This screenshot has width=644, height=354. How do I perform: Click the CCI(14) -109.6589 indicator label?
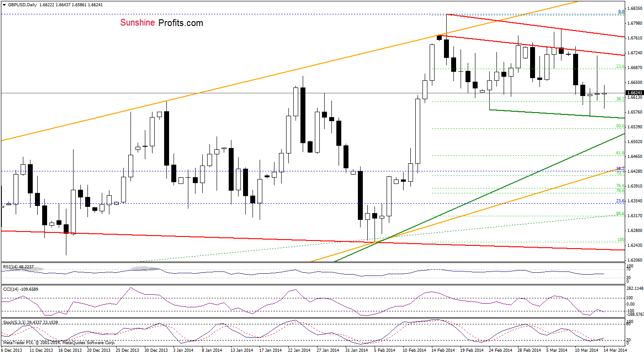(x=20, y=289)
